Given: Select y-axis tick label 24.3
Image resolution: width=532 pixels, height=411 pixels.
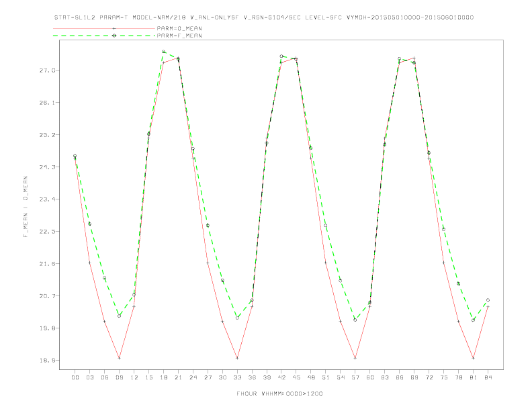Looking at the screenshot, I should 47,167.
